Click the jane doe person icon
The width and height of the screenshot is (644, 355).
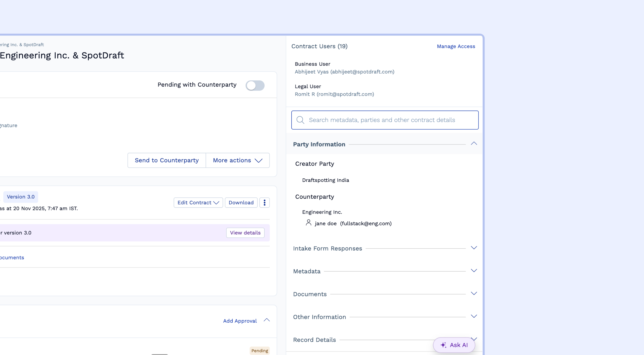tap(308, 223)
